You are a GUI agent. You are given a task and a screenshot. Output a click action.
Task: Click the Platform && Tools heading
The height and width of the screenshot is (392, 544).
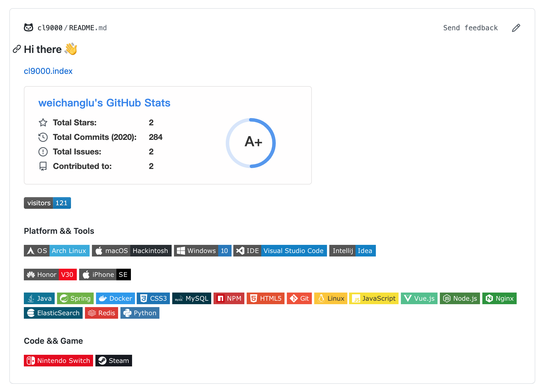59,231
